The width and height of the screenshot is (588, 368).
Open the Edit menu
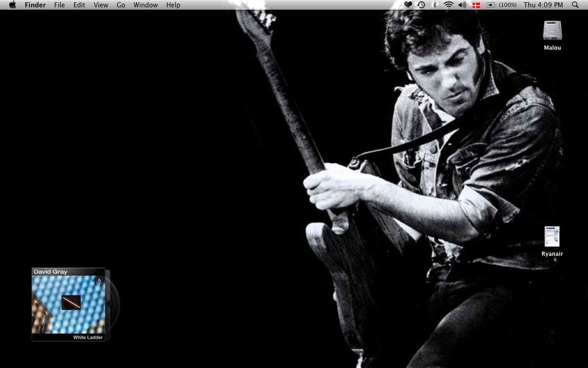79,5
